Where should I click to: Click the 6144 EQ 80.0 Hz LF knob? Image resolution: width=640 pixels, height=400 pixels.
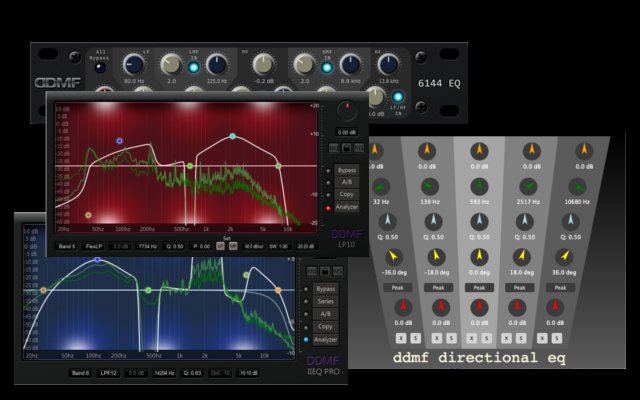(x=134, y=62)
